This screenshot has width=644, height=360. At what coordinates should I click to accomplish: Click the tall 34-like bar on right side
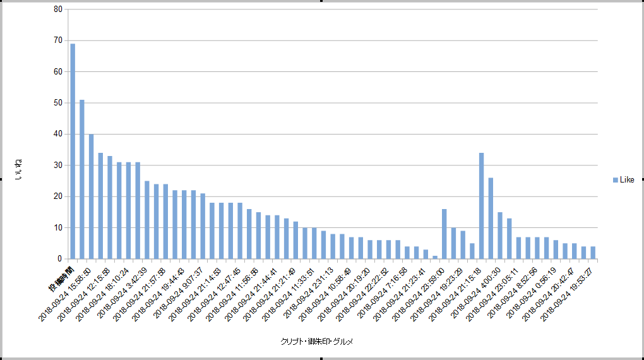click(x=481, y=205)
